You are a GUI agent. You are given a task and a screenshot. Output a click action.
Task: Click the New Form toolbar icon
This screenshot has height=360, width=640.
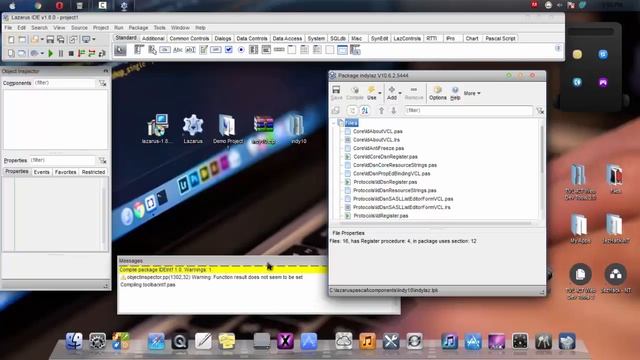pyautogui.click(x=22, y=40)
